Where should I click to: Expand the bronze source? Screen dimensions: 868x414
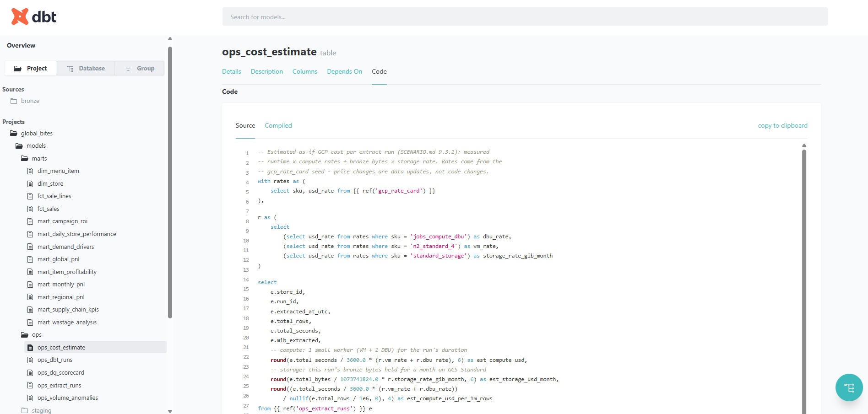30,101
